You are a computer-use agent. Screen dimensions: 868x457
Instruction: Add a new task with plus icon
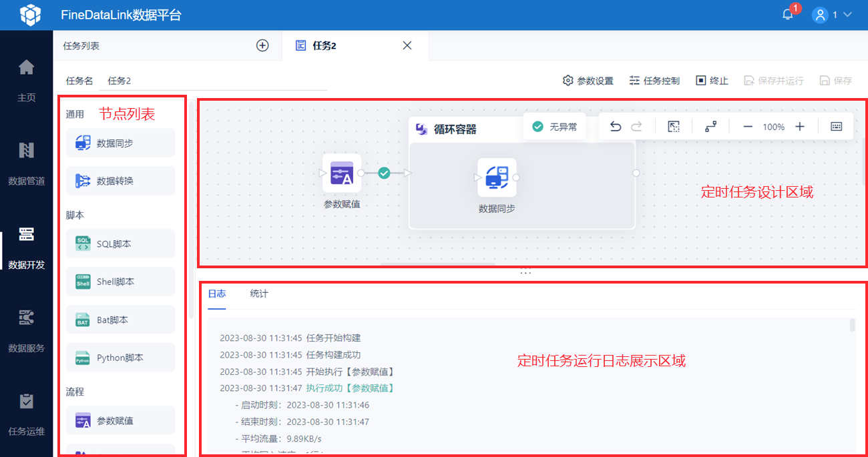coord(262,45)
